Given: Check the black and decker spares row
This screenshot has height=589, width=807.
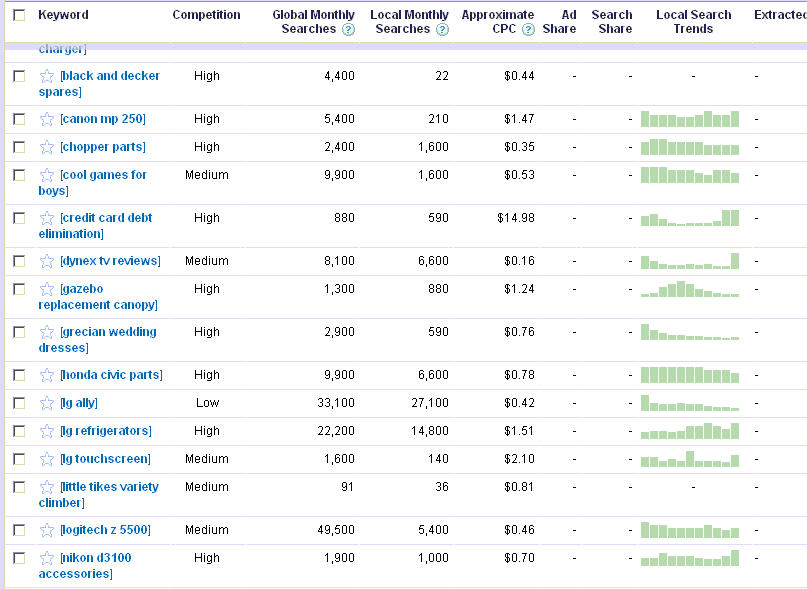Looking at the screenshot, I should pyautogui.click(x=19, y=76).
